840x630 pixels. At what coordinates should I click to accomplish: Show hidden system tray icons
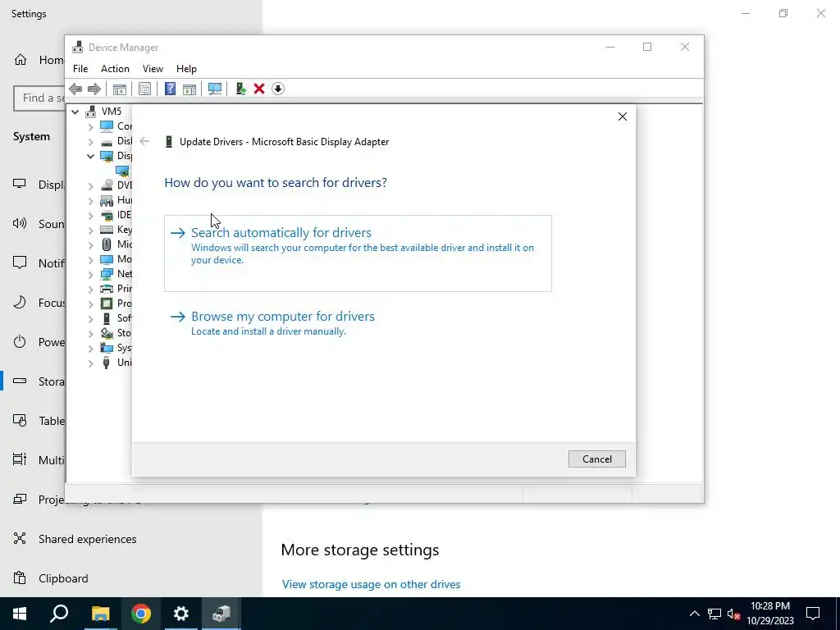point(694,614)
